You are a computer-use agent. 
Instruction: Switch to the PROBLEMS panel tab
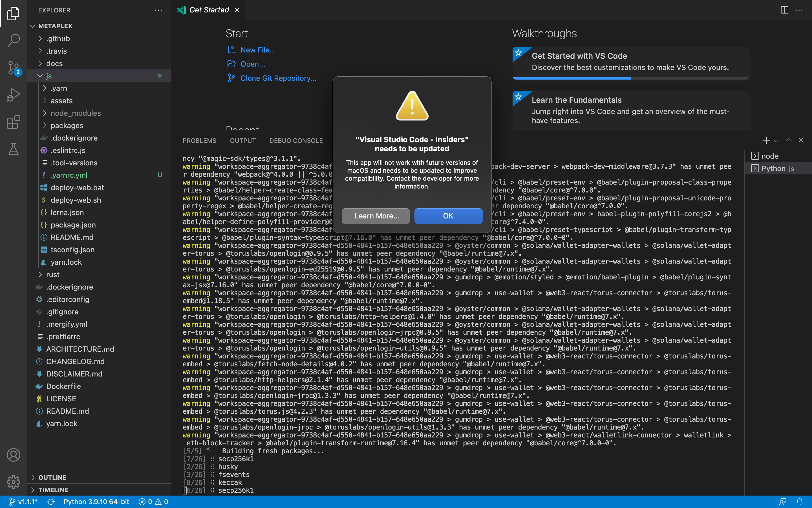199,141
